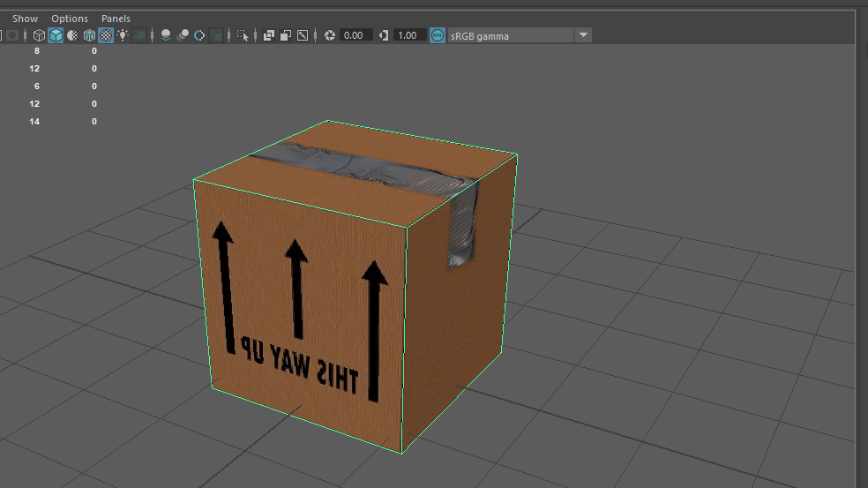The height and width of the screenshot is (488, 868).
Task: Enable use all lights button
Action: point(123,35)
